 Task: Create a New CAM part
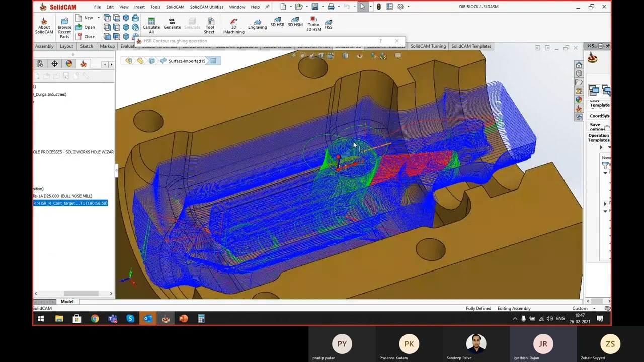pyautogui.click(x=84, y=18)
